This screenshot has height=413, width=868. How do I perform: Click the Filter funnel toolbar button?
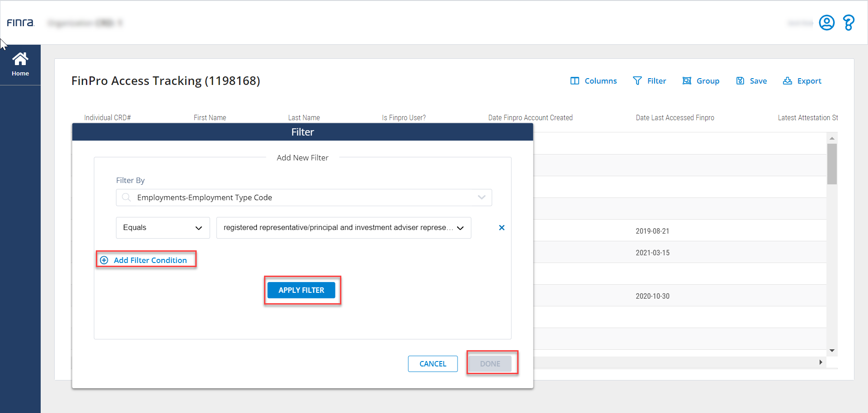[649, 81]
